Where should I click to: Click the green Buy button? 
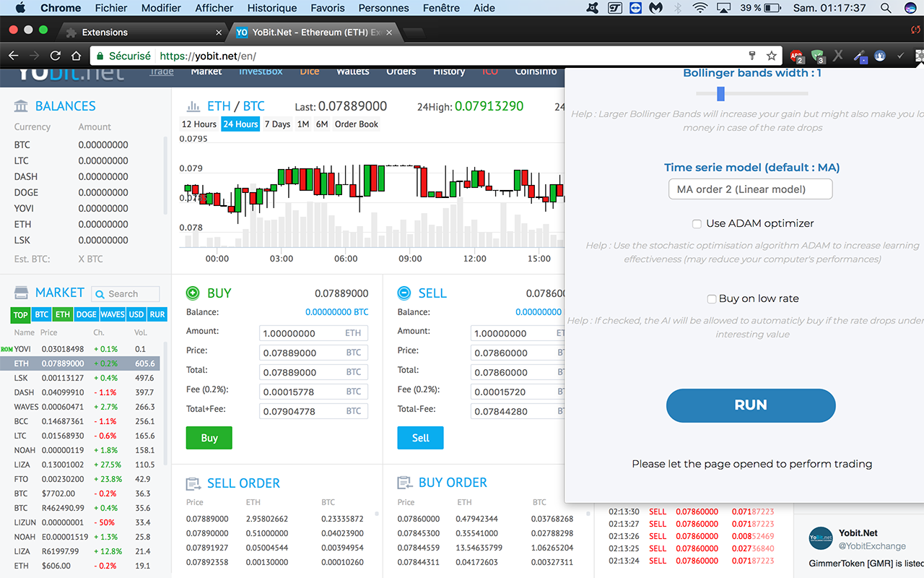tap(209, 438)
